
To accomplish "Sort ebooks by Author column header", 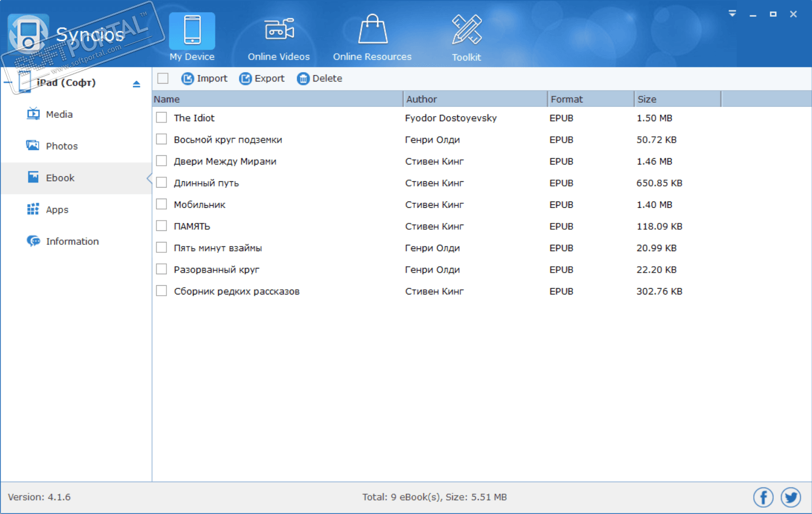I will point(475,99).
